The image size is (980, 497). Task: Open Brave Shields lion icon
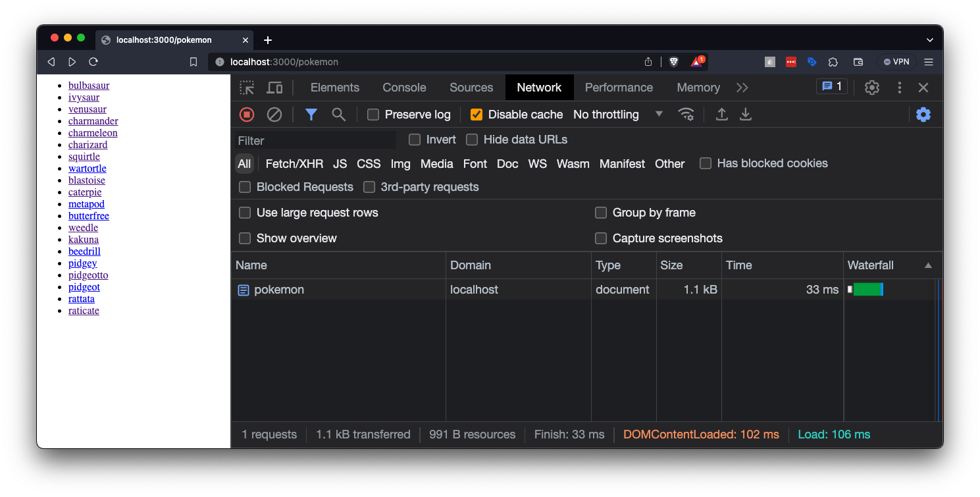coord(673,62)
